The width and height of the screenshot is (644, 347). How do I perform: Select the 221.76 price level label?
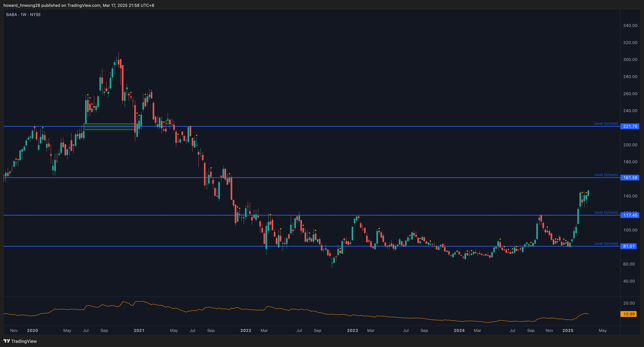tap(630, 126)
